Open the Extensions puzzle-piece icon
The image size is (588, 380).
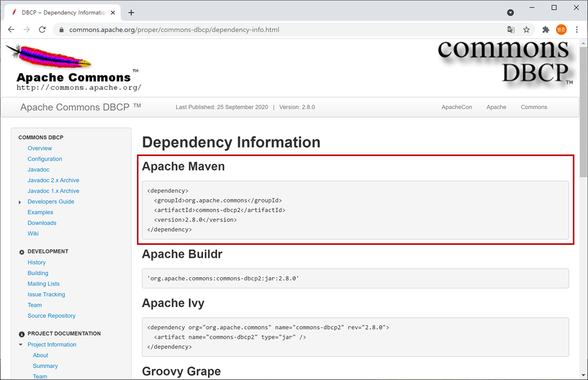coord(546,29)
